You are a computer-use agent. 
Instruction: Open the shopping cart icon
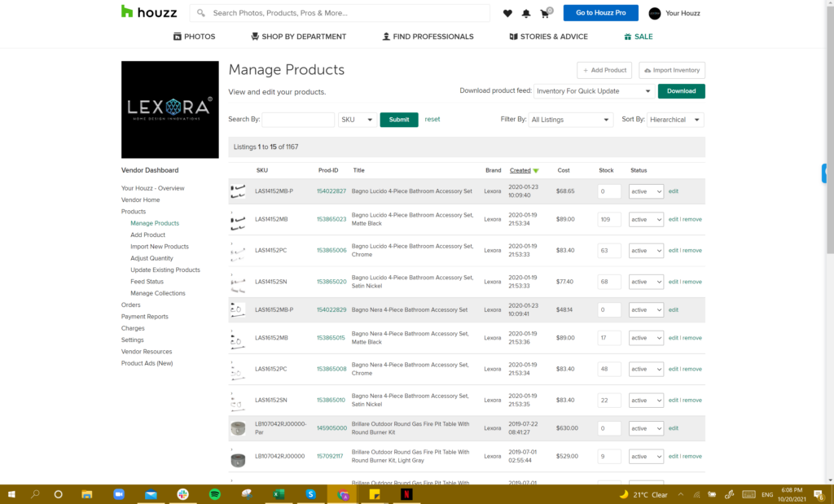point(546,13)
